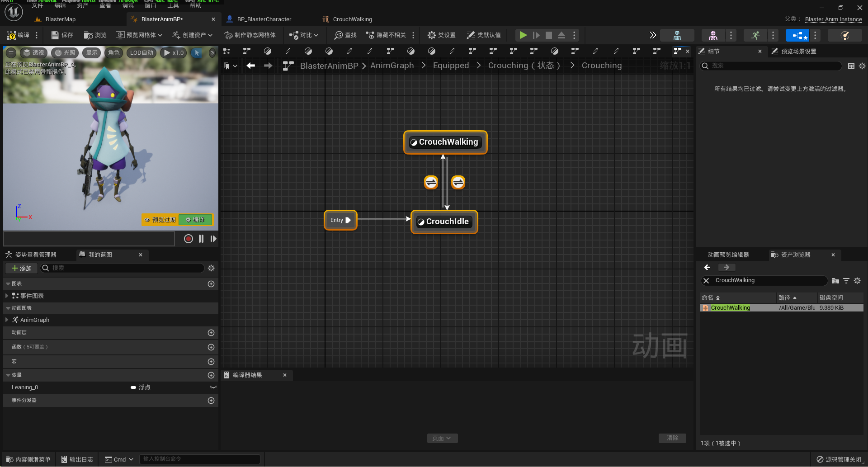
Task: Open Content Drawer (内容侧滑菜单)
Action: tap(28, 459)
